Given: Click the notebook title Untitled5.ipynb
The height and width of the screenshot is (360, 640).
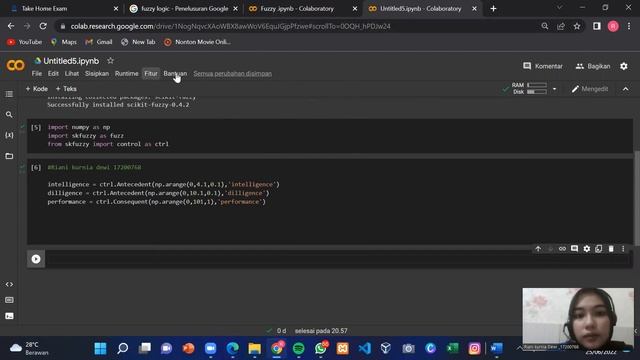Looking at the screenshot, I should tap(71, 61).
